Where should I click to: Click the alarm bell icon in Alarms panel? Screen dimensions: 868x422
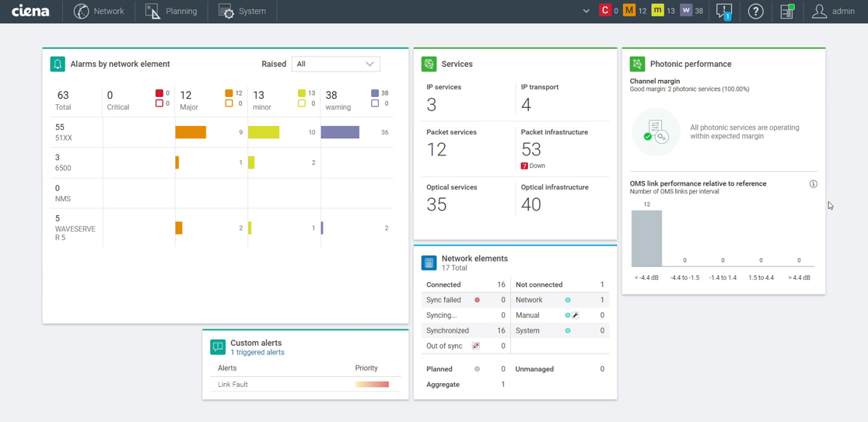(58, 65)
